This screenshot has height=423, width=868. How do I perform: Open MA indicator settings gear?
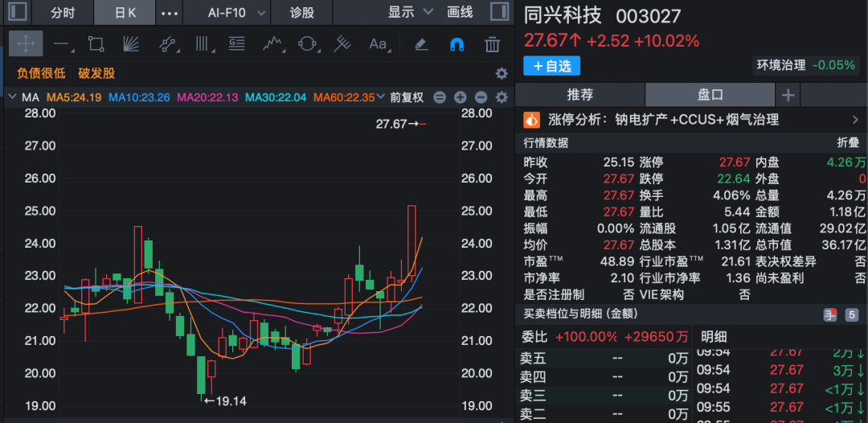(x=502, y=97)
